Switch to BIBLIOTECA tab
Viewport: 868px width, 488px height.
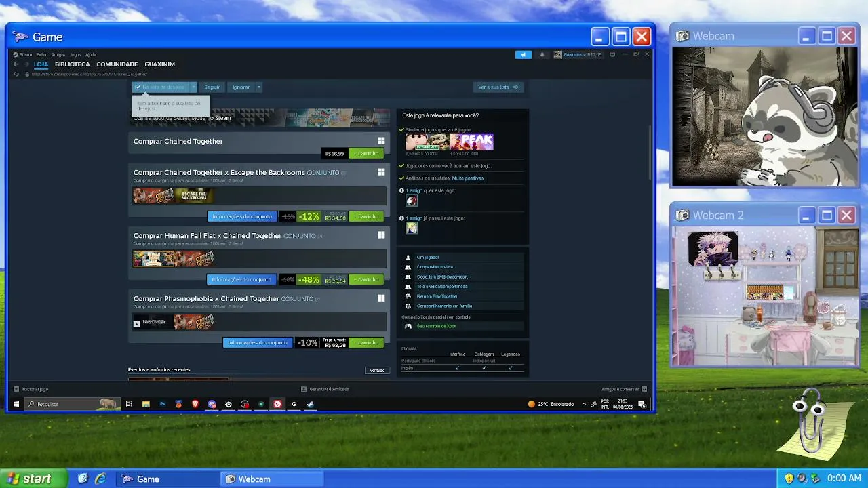(x=73, y=64)
